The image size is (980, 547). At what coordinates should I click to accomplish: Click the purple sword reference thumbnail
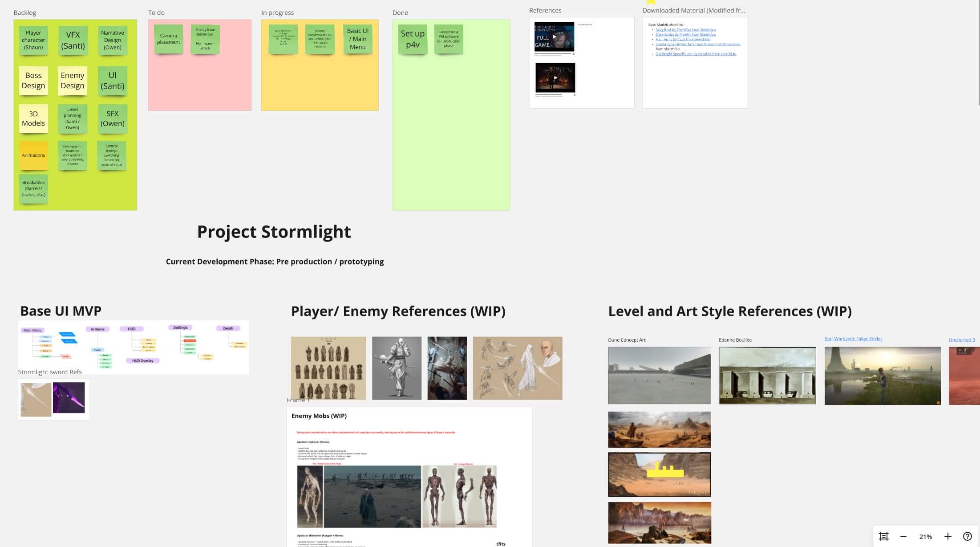pos(69,398)
